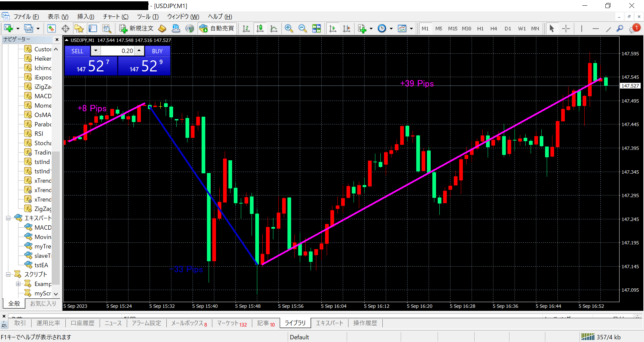
Task: Open the Navigator panel star-folder icon
Action: pyautogui.click(x=79, y=28)
